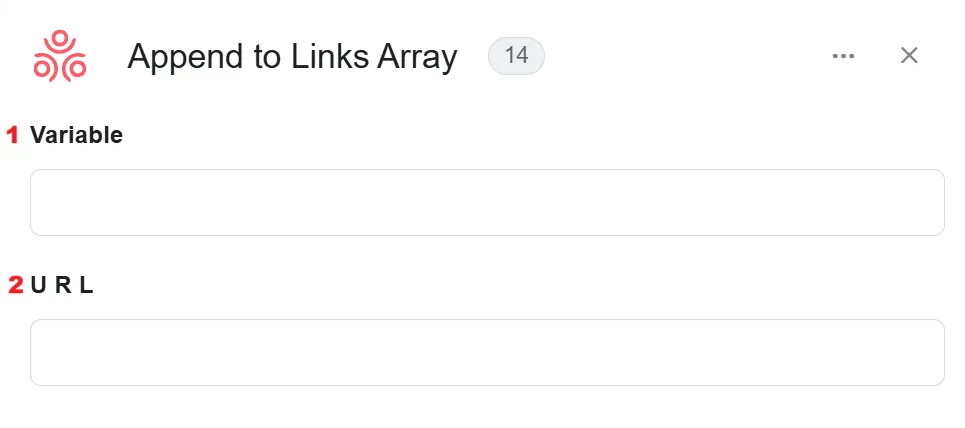Focus the URL input field
Viewport: 965px width, 428px height.
[x=487, y=352]
